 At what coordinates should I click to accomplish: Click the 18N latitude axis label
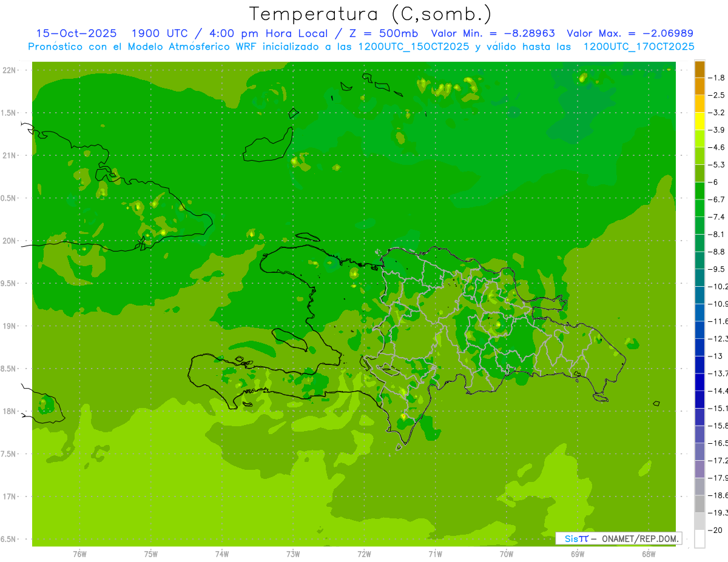coord(10,411)
